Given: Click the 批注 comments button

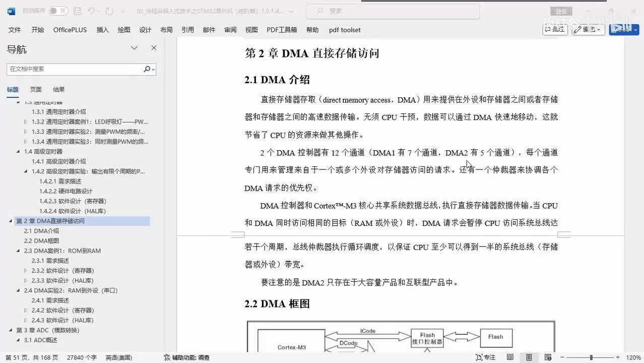Looking at the screenshot, I should [555, 29].
